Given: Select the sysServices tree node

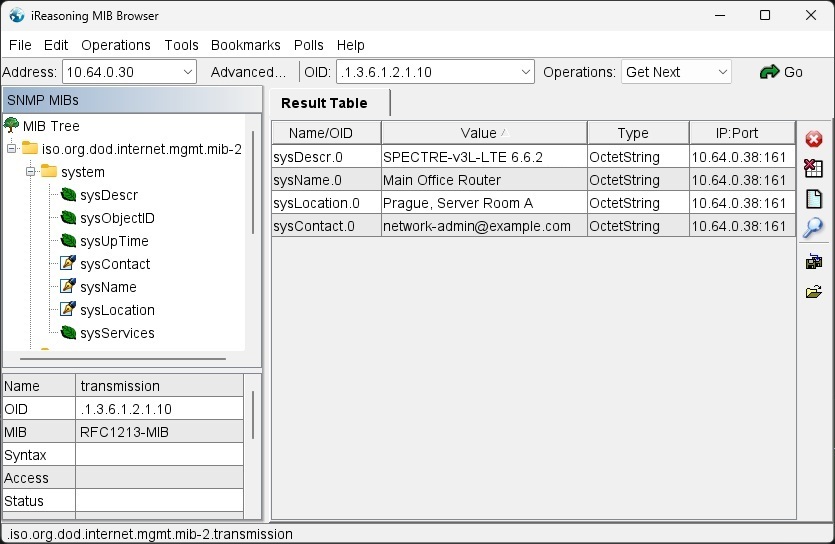Looking at the screenshot, I should [x=117, y=333].
